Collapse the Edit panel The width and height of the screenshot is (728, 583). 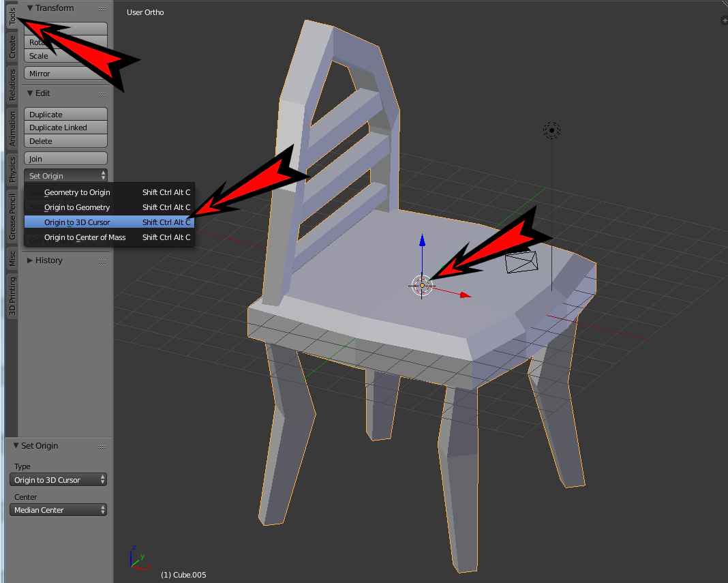coord(30,93)
